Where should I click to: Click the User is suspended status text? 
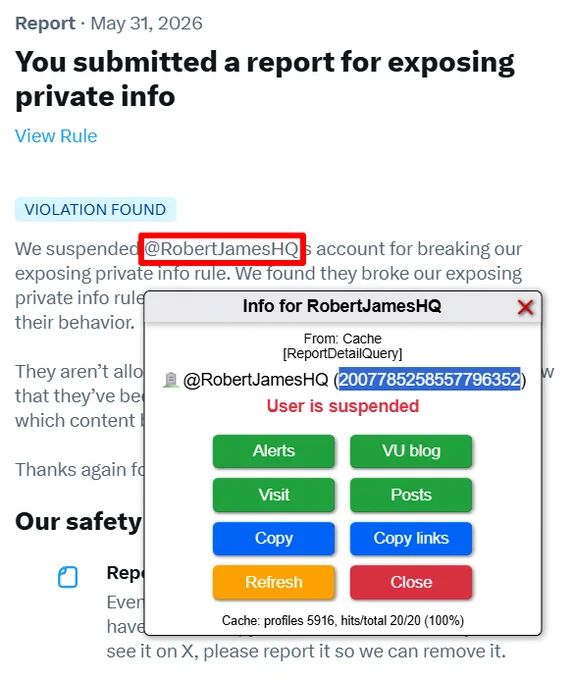coord(343,406)
